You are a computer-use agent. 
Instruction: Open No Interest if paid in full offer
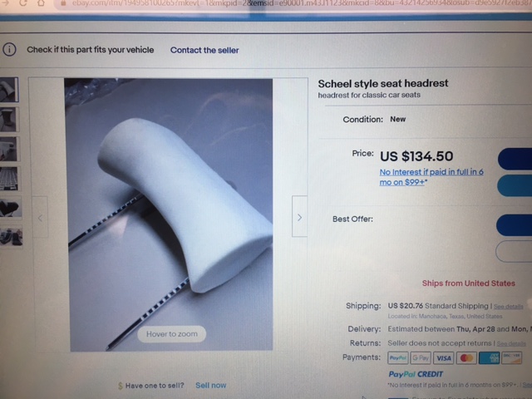point(431,177)
